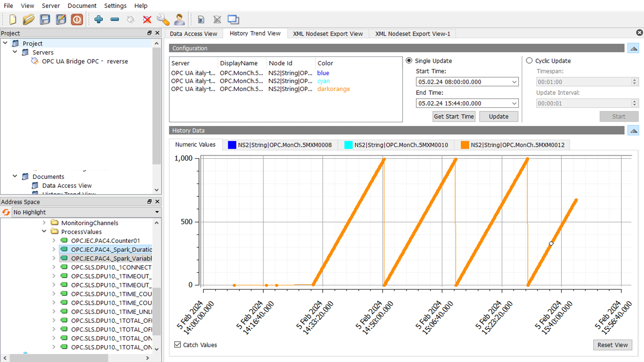This screenshot has height=362, width=644.
Task: Click the Timespan stepper arrows
Action: (x=634, y=82)
